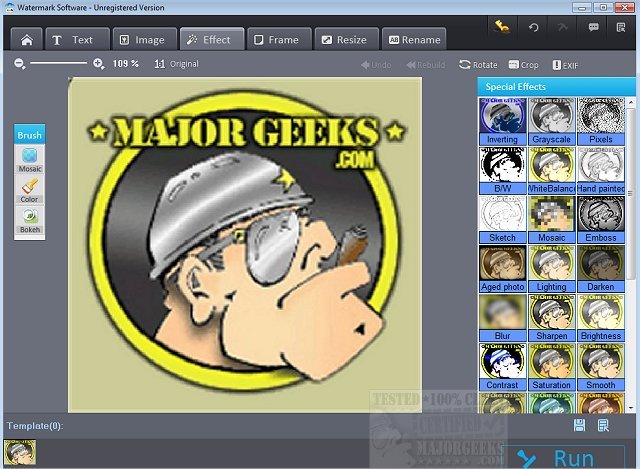Viewport: 640px width, 469px height.
Task: Apply the B/W effect
Action: pos(502,170)
